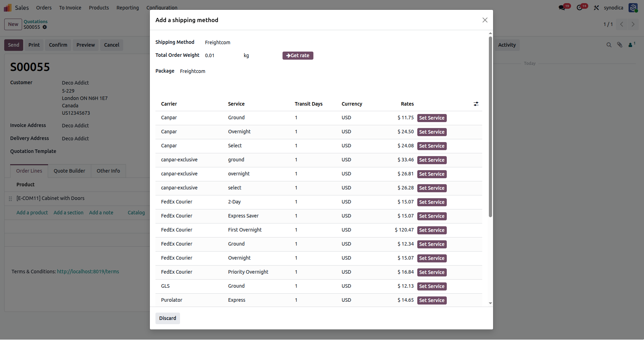Click the Confirm button
Image resolution: width=644 pixels, height=341 pixels.
click(58, 45)
